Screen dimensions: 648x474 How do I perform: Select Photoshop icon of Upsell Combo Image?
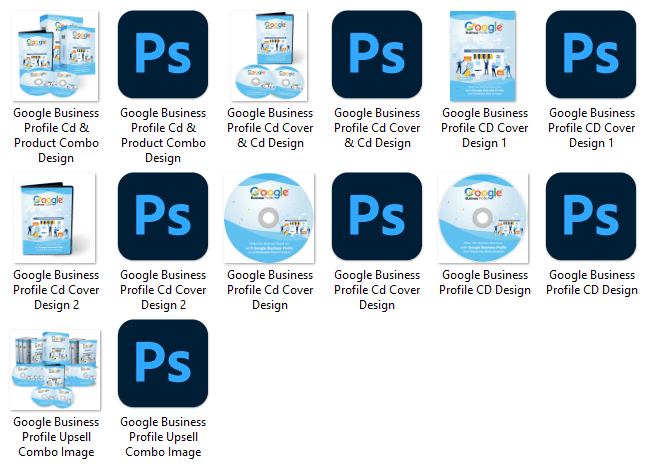(x=163, y=363)
